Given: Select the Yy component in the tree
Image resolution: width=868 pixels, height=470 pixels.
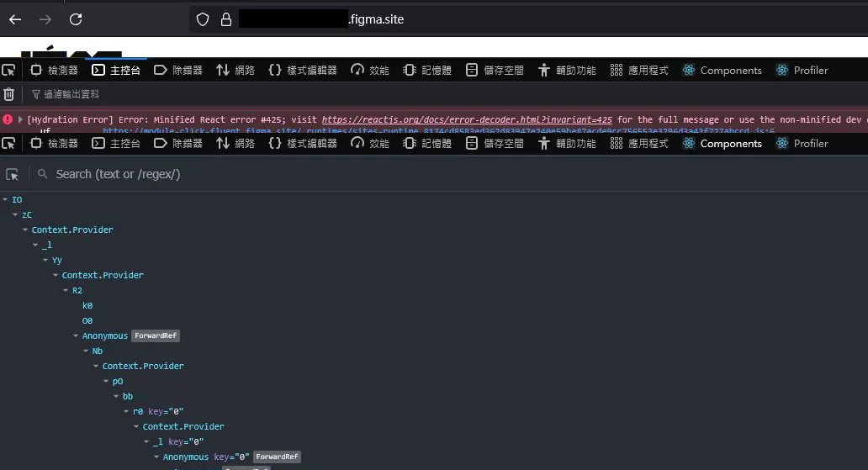Looking at the screenshot, I should [57, 260].
